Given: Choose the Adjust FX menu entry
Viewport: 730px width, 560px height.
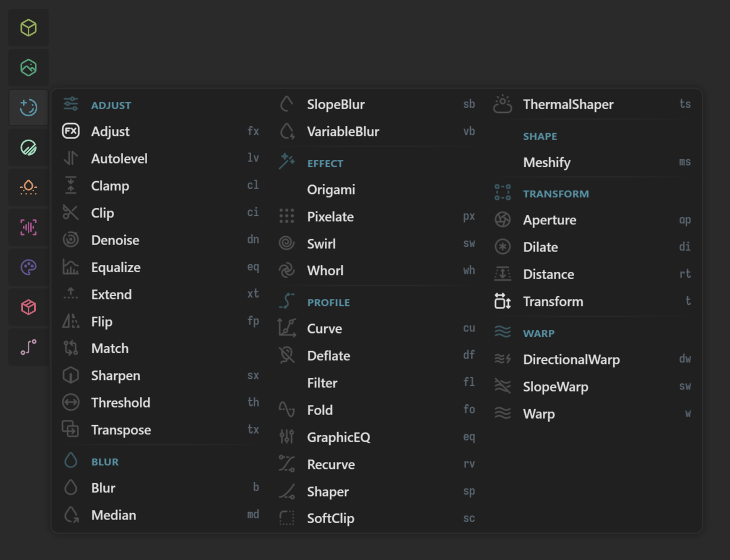Looking at the screenshot, I should click(x=161, y=131).
